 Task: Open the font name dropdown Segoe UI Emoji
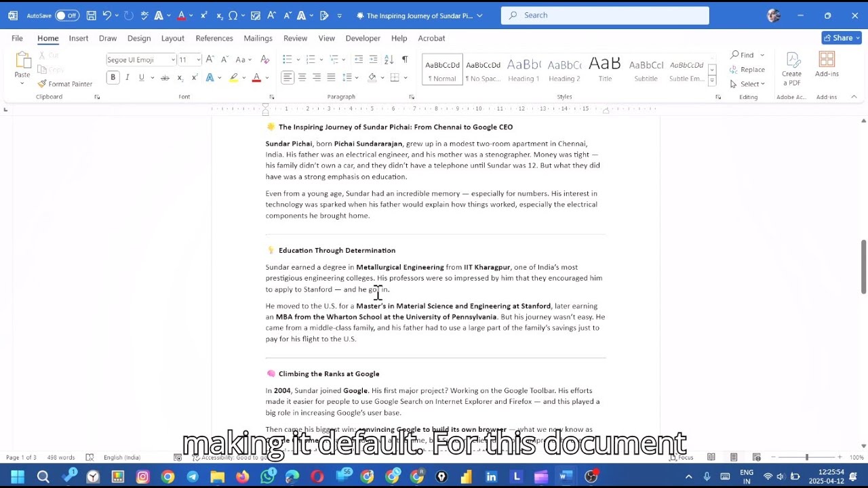(x=173, y=60)
